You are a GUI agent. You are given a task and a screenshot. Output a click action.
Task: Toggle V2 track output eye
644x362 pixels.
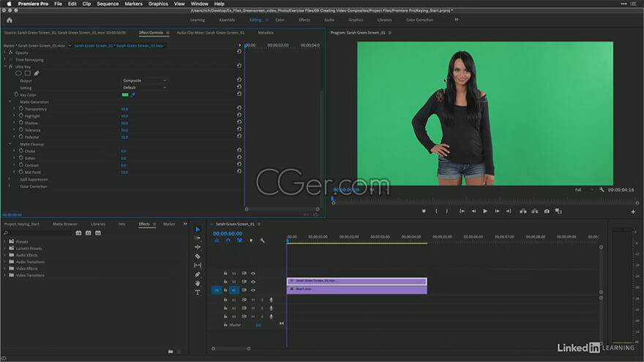click(x=253, y=282)
